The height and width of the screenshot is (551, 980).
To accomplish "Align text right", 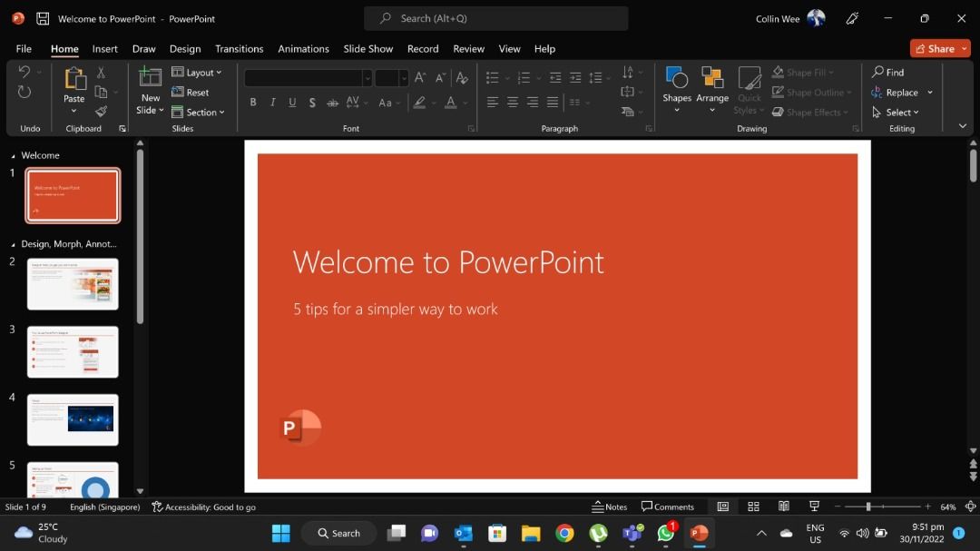I will (533, 102).
